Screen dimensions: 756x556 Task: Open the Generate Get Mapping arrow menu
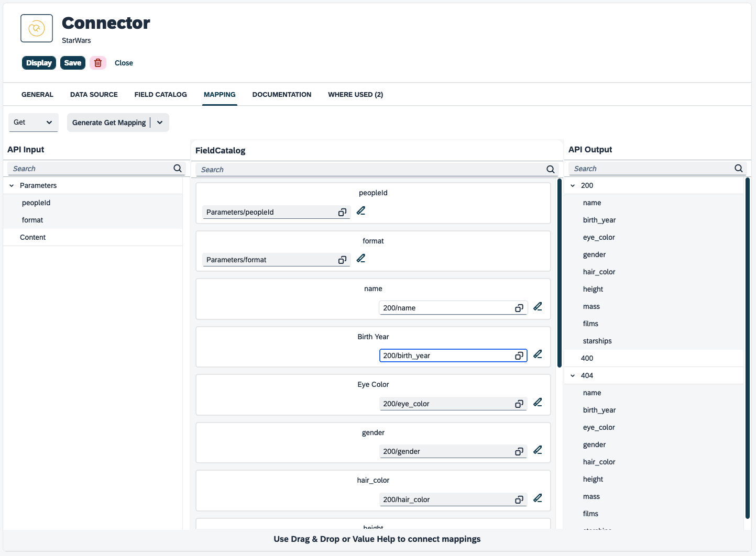point(160,123)
